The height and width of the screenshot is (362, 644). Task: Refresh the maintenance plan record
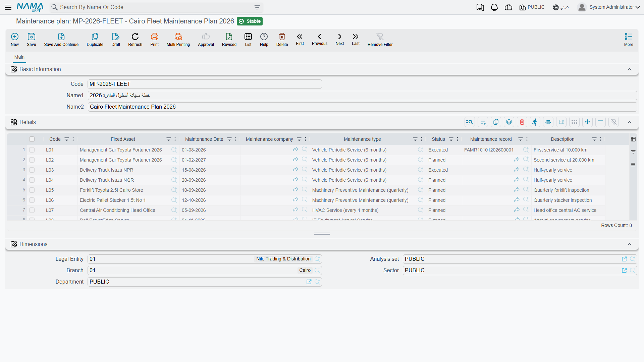tap(135, 40)
